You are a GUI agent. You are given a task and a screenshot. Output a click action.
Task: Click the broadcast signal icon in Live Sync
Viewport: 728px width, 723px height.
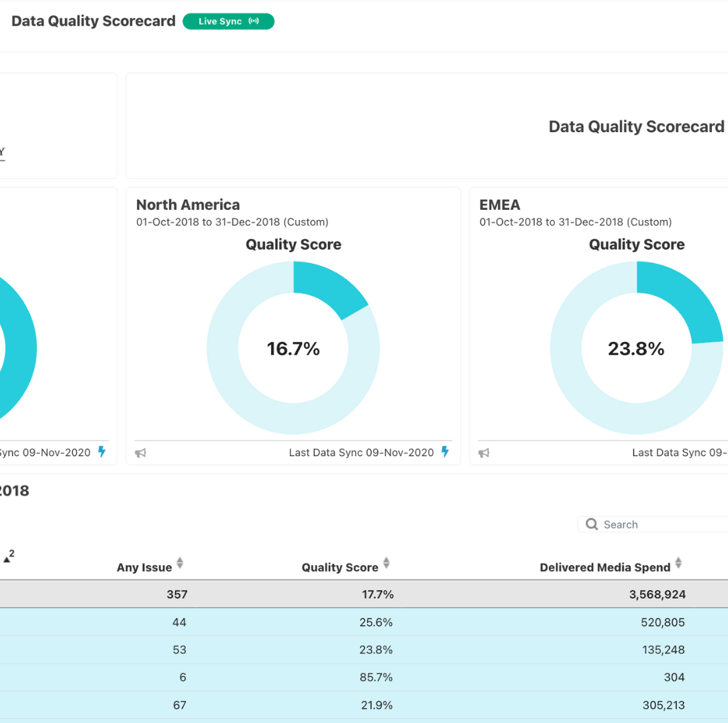tap(253, 21)
